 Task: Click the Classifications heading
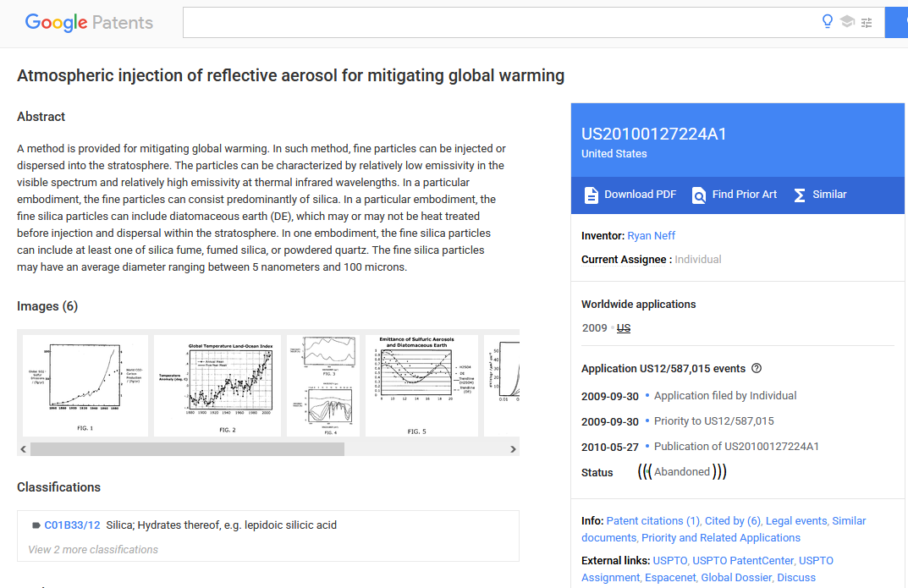pos(58,487)
